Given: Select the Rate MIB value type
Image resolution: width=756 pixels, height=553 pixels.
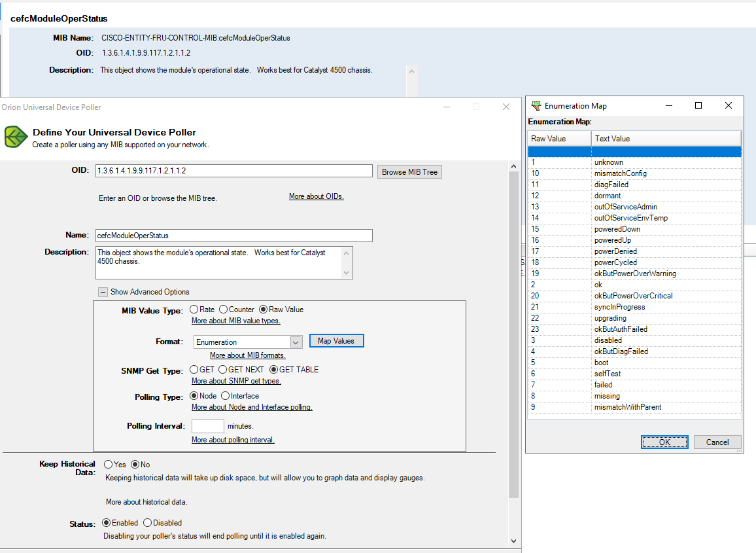Looking at the screenshot, I should (194, 310).
